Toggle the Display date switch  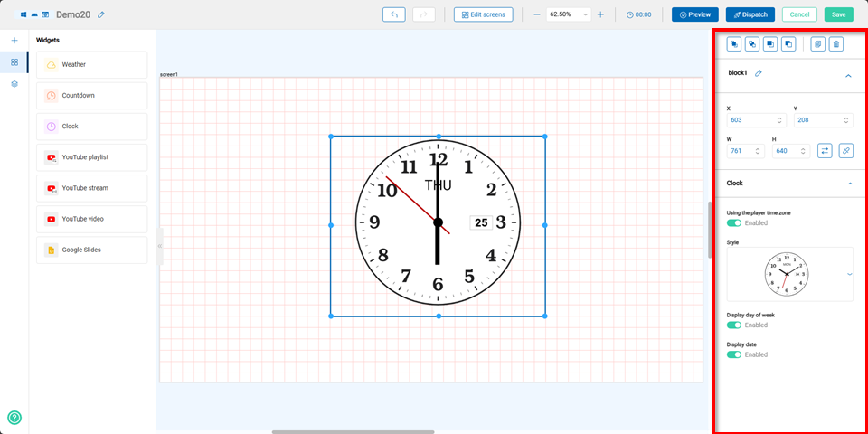[734, 354]
